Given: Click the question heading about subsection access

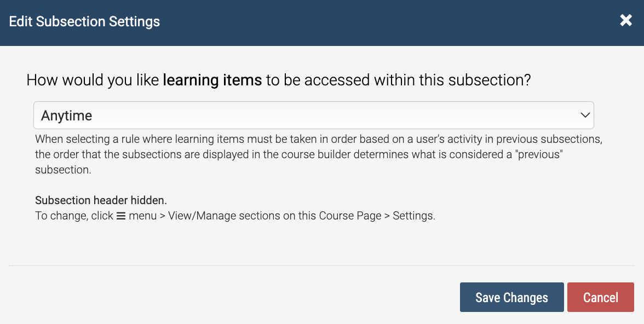Looking at the screenshot, I should (x=278, y=80).
